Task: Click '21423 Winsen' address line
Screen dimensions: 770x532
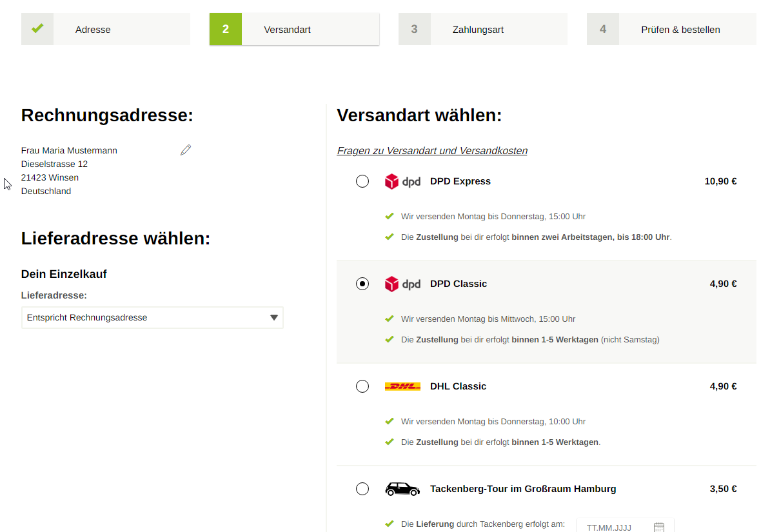Action: pyautogui.click(x=50, y=177)
